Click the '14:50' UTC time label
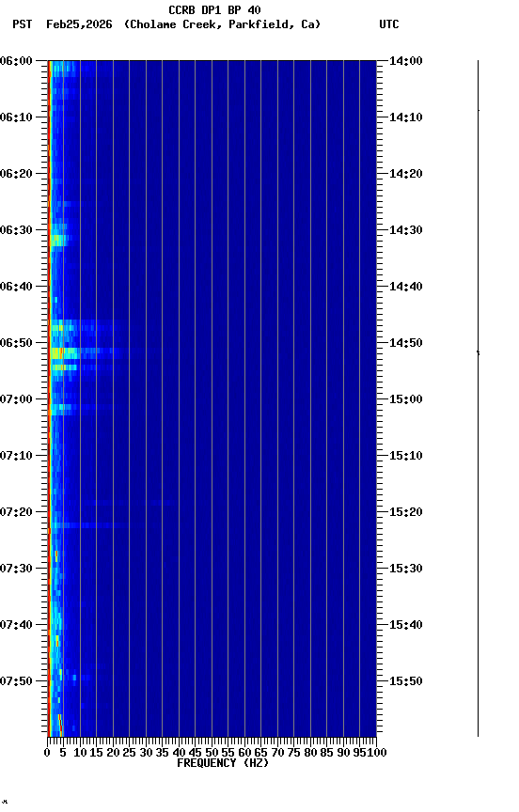 (x=406, y=343)
